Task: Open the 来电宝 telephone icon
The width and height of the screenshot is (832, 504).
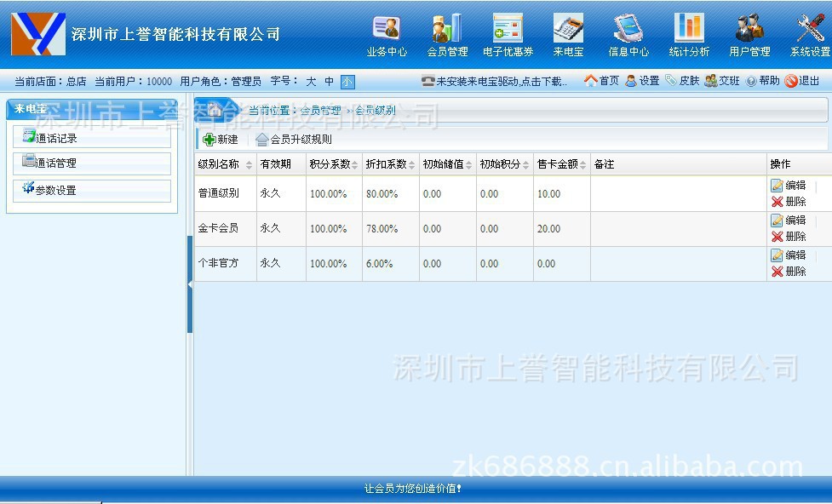Action: pos(568,30)
